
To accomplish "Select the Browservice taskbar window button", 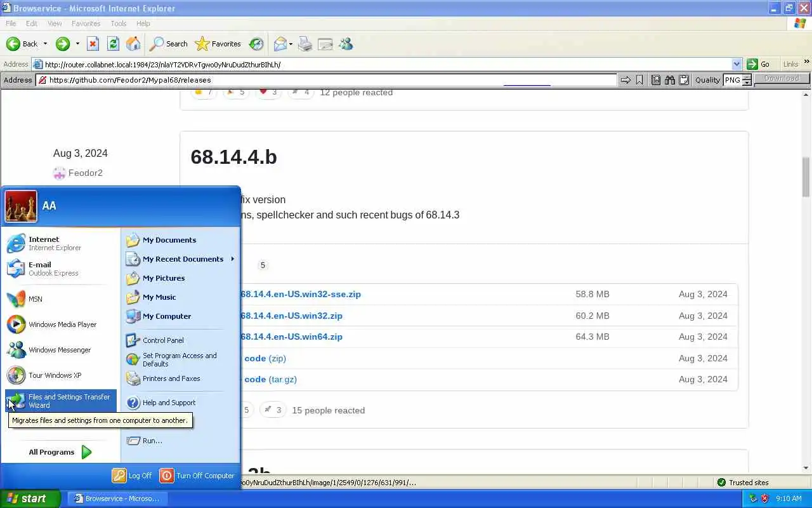I will point(117,498).
